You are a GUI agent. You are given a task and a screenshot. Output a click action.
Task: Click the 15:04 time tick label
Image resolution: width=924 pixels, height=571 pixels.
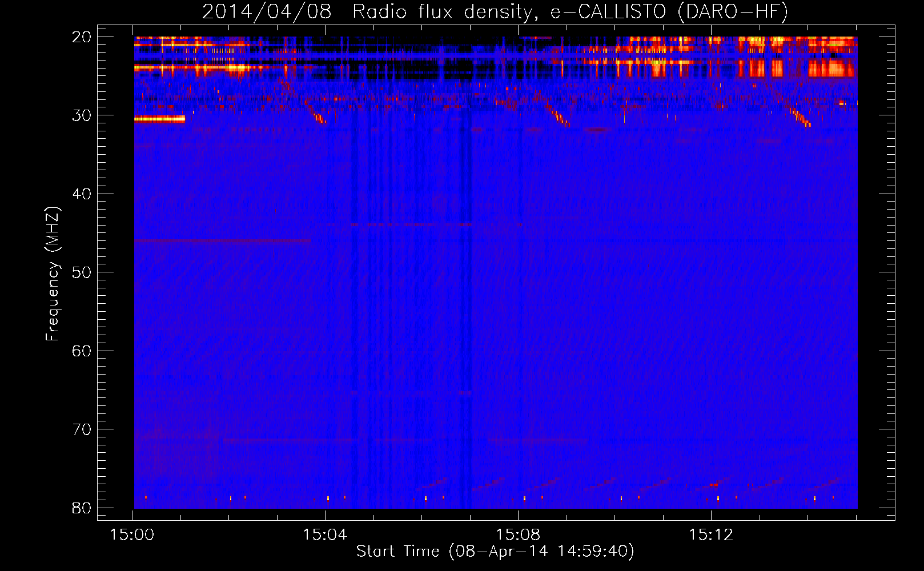click(325, 535)
